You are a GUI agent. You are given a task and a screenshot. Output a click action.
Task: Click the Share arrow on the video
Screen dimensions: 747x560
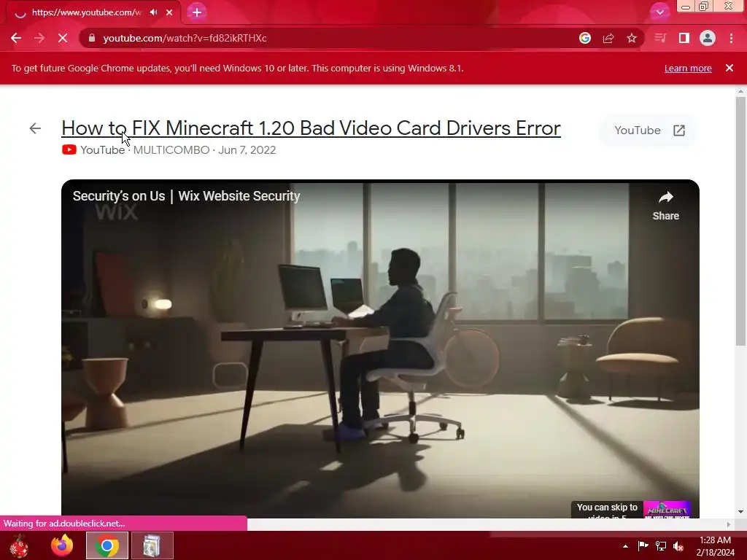[665, 205]
